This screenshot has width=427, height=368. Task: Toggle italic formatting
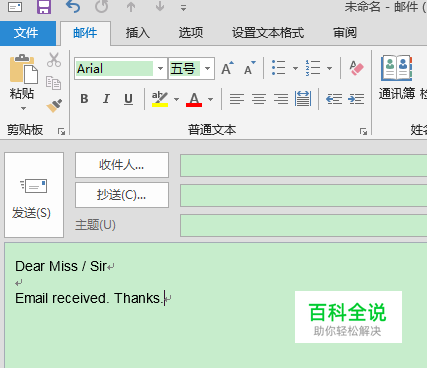[x=106, y=99]
